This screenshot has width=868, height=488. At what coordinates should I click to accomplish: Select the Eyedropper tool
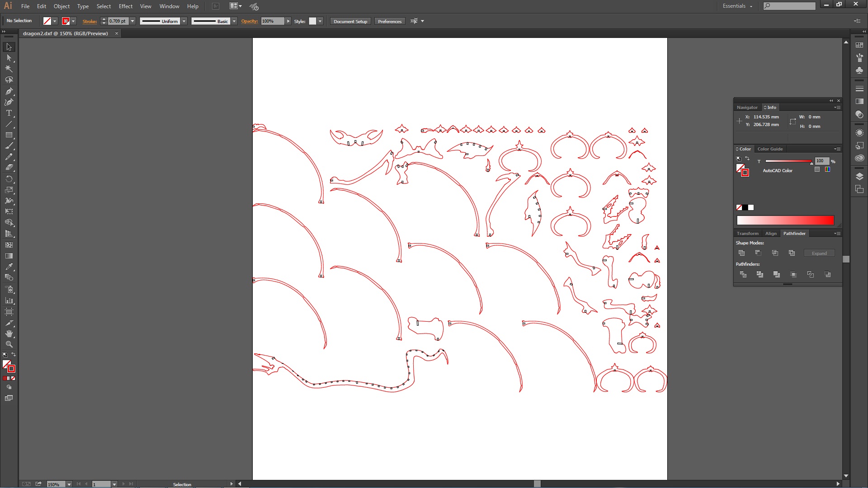[x=9, y=267]
